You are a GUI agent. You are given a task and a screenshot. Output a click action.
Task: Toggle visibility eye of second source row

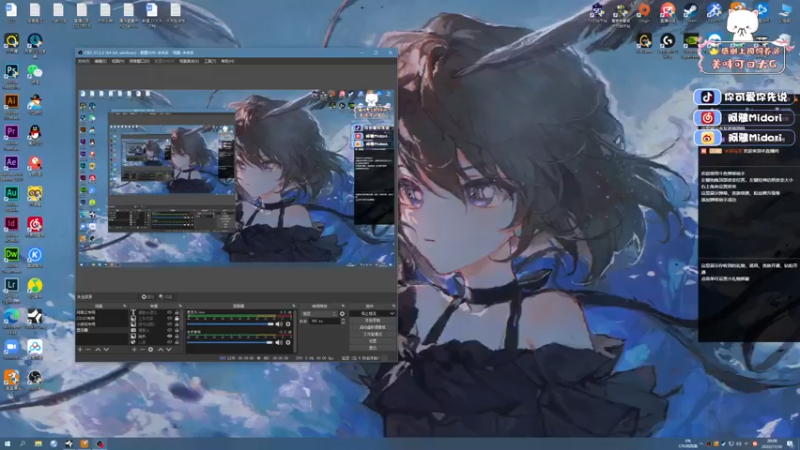170,318
